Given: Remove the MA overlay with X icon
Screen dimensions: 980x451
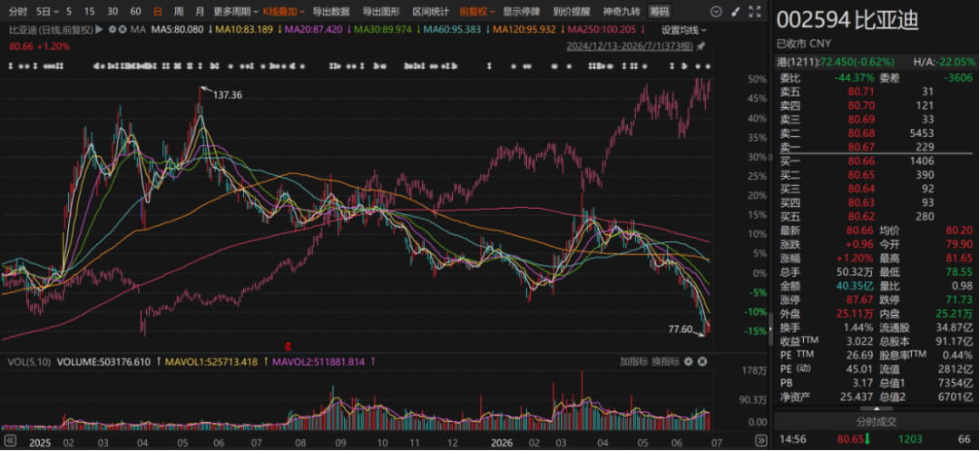Looking at the screenshot, I should tap(122, 29).
